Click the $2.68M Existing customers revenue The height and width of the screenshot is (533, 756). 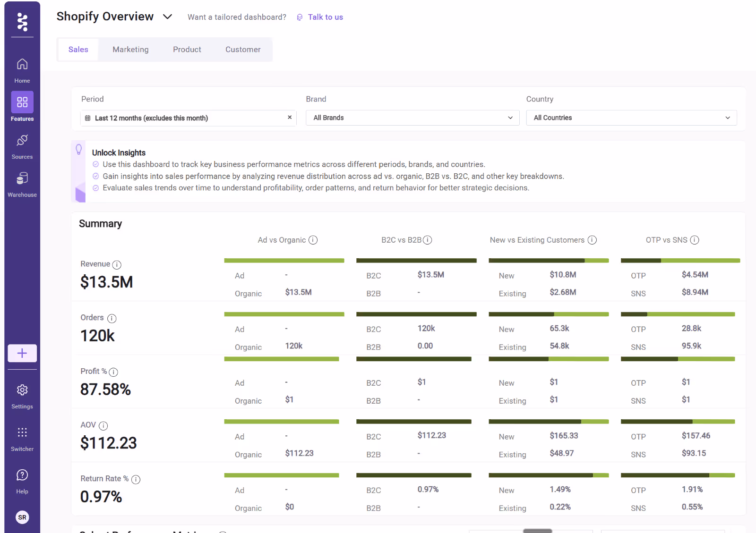tap(563, 292)
